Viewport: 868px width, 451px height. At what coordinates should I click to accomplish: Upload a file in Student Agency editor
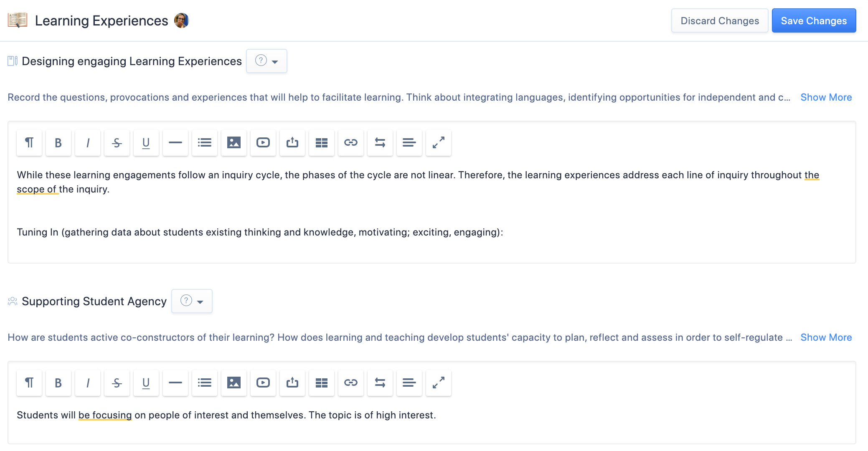[292, 383]
